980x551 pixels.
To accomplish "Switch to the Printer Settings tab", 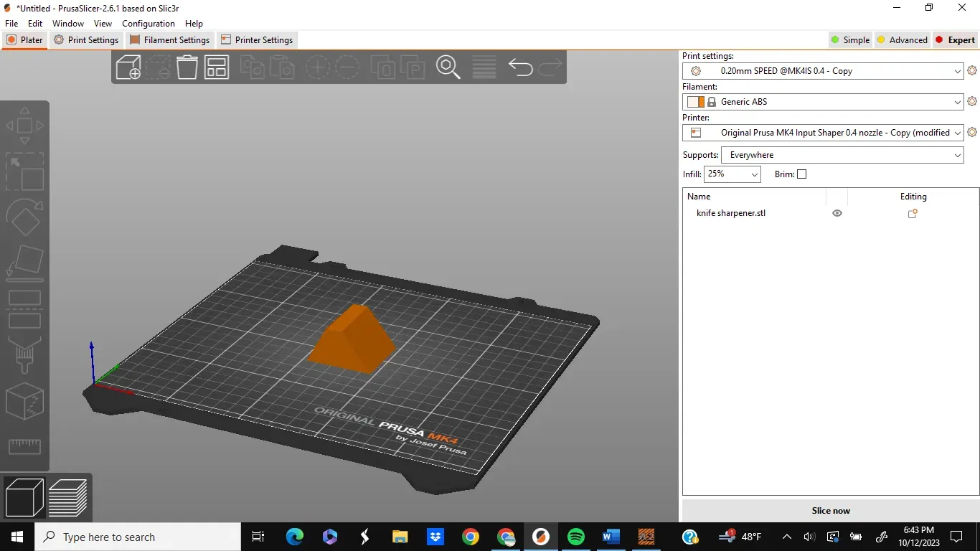I will (x=257, y=40).
